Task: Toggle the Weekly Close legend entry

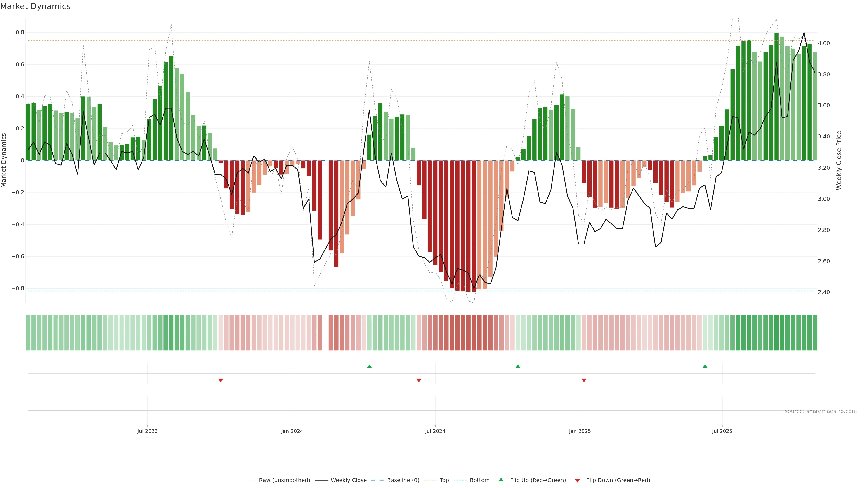Action: pos(348,480)
